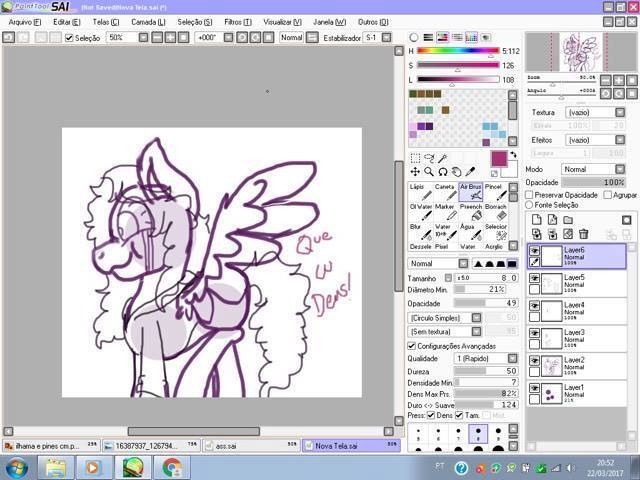Click the navigator preview thumbnail
This screenshot has height=480, width=640.
[581, 52]
